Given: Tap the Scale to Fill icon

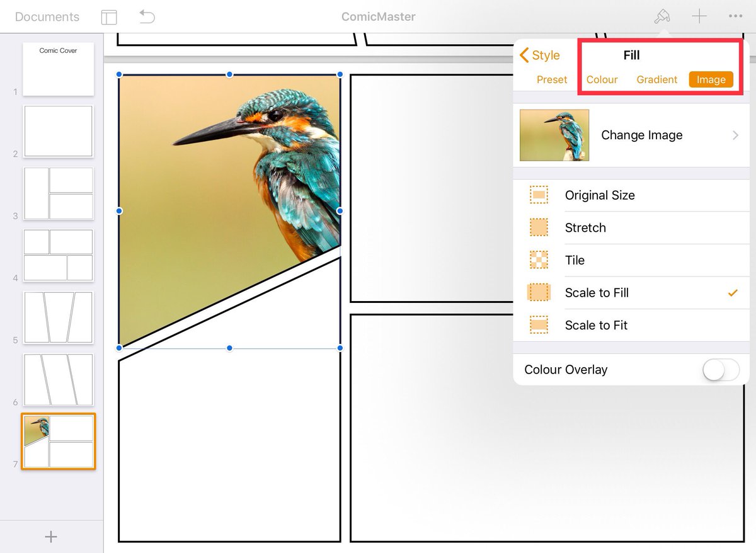Looking at the screenshot, I should (x=539, y=292).
